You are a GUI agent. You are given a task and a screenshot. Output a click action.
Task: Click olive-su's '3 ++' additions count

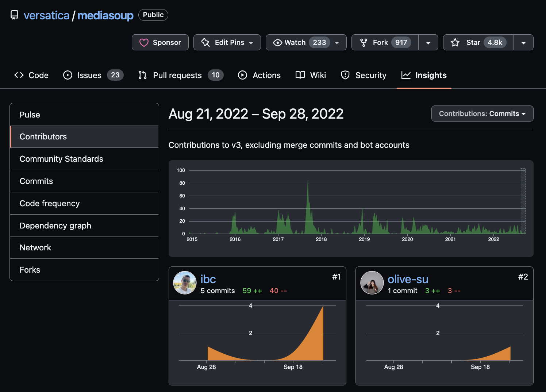point(432,291)
